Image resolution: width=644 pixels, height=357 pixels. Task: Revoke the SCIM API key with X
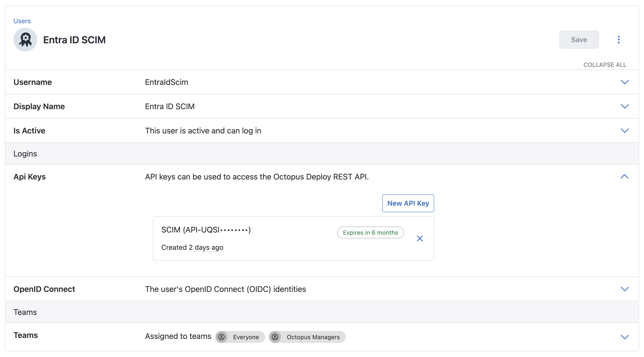420,239
